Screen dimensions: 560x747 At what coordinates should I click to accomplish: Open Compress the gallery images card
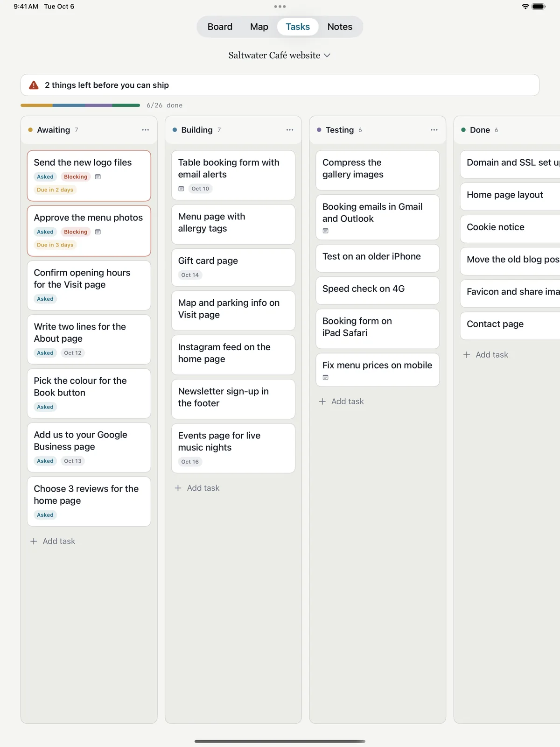(378, 170)
